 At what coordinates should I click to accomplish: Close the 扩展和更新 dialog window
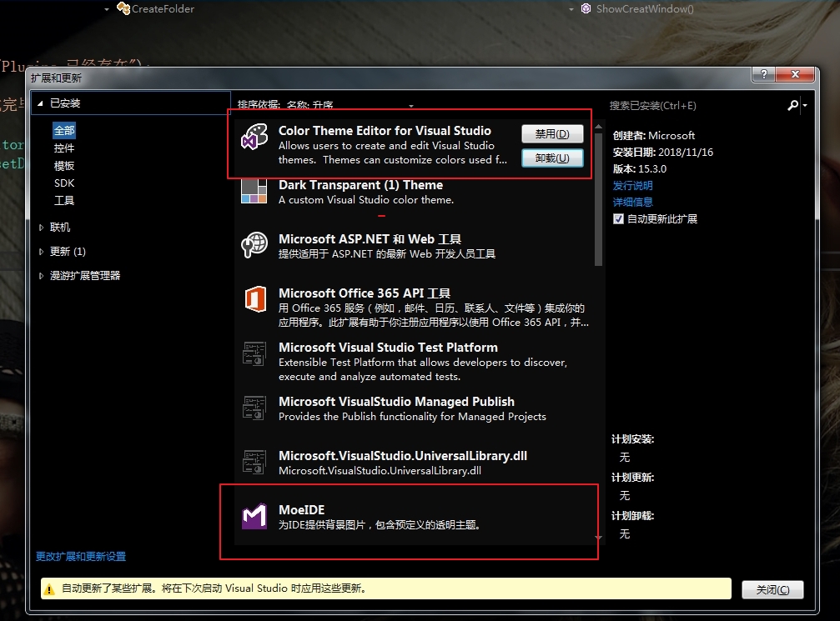pyautogui.click(x=795, y=74)
